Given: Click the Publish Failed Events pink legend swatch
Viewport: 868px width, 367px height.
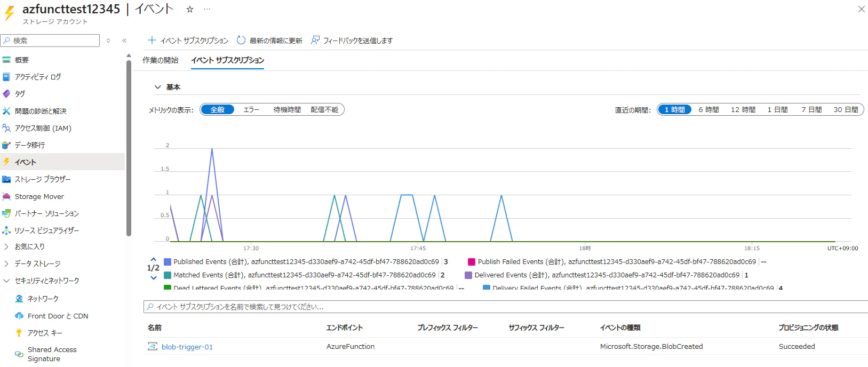Looking at the screenshot, I should (x=472, y=262).
